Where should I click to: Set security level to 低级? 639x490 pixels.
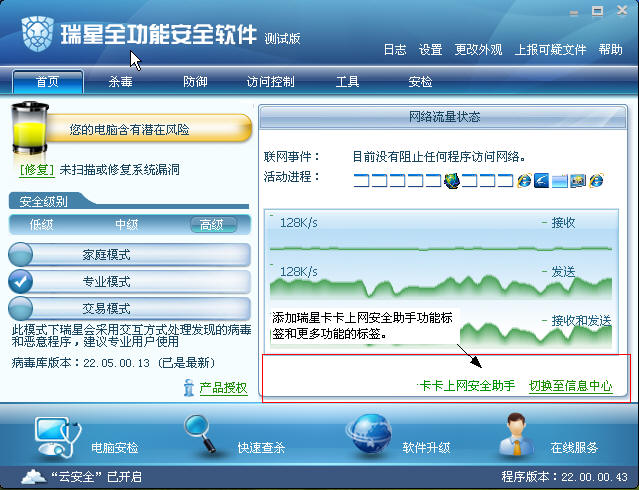pyautogui.click(x=42, y=225)
